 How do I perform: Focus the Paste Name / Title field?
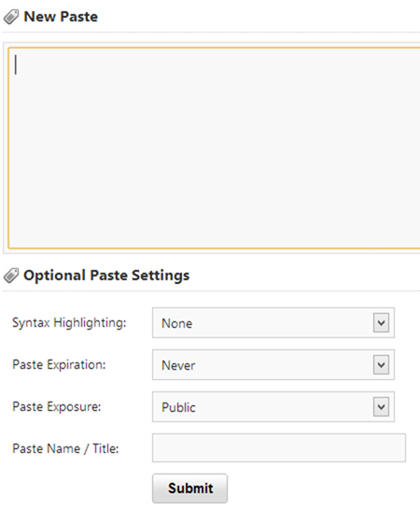coord(279,448)
